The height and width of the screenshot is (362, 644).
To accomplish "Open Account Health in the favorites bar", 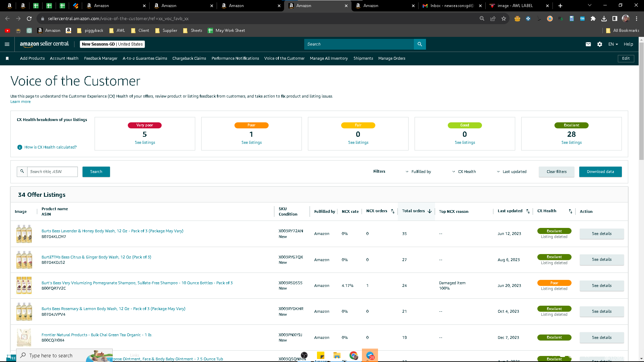I will (x=64, y=58).
